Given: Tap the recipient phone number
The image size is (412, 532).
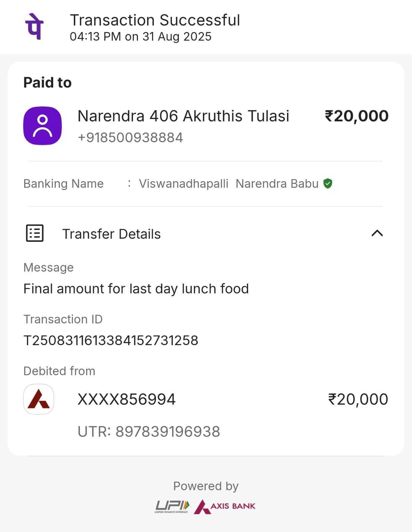Looking at the screenshot, I should coord(130,137).
